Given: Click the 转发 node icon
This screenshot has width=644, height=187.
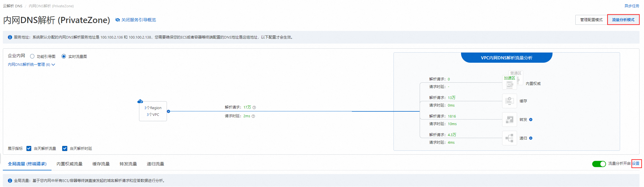Looking at the screenshot, I should pos(509,120).
